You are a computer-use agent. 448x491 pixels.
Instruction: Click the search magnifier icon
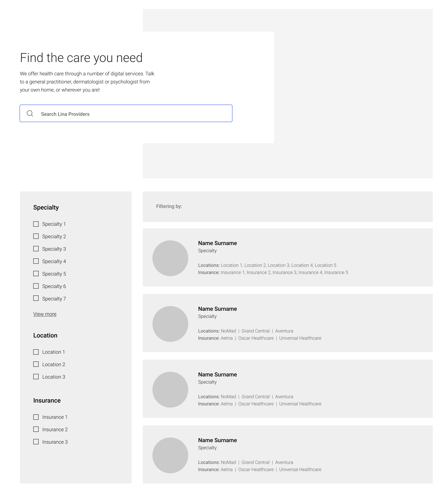click(30, 113)
